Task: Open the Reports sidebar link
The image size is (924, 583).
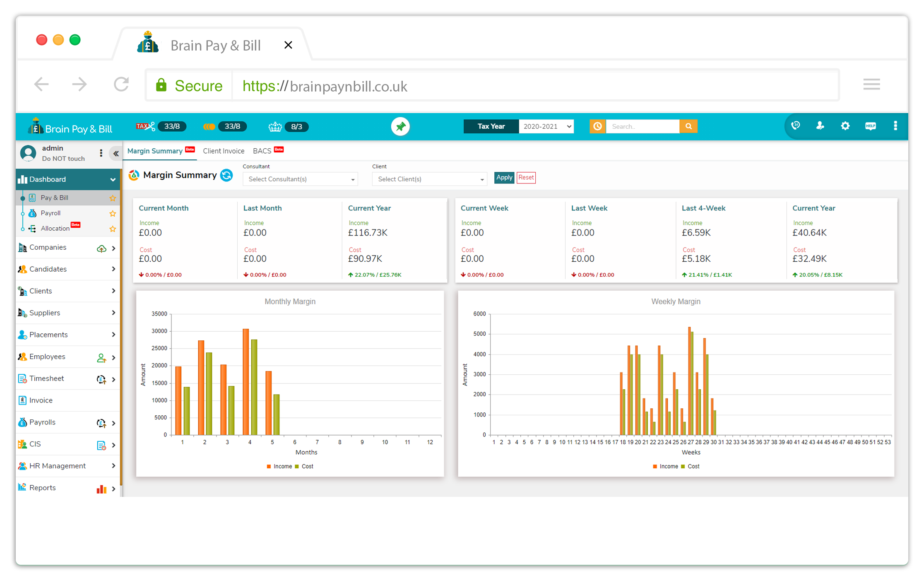Action: [42, 488]
